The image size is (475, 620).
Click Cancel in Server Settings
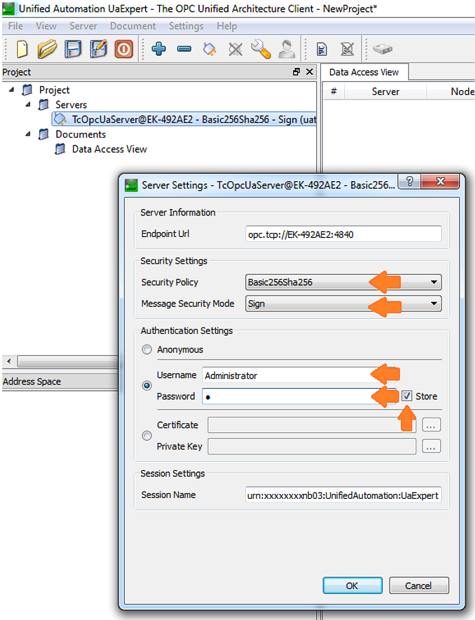point(418,586)
